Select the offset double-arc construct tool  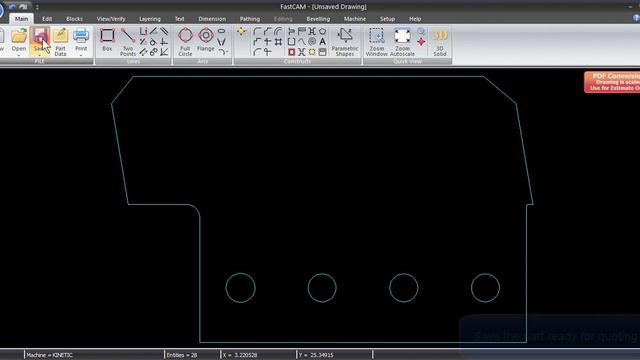[278, 31]
